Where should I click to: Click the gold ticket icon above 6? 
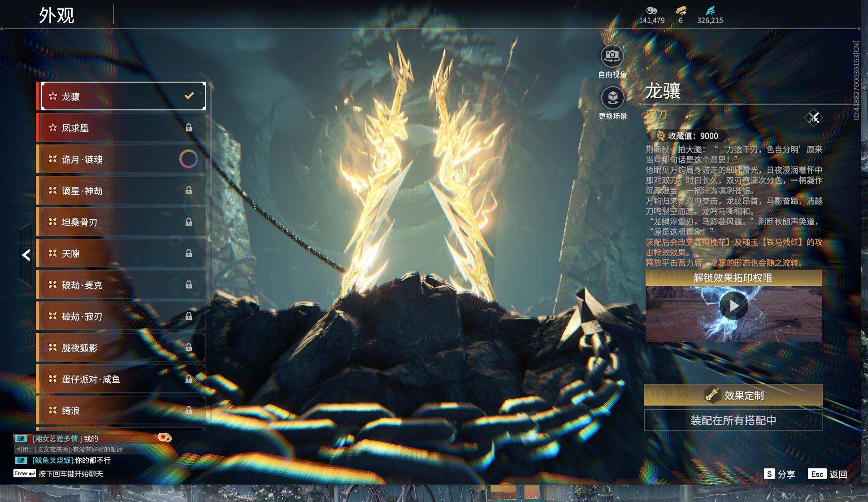(x=681, y=10)
